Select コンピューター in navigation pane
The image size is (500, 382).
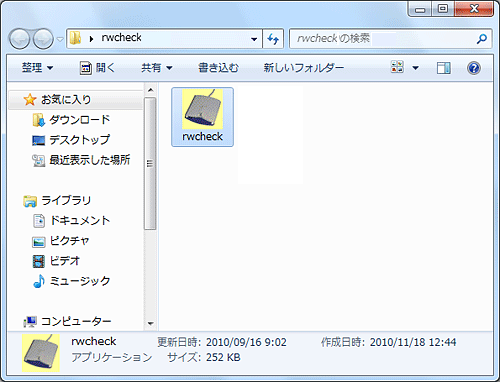tap(76, 321)
